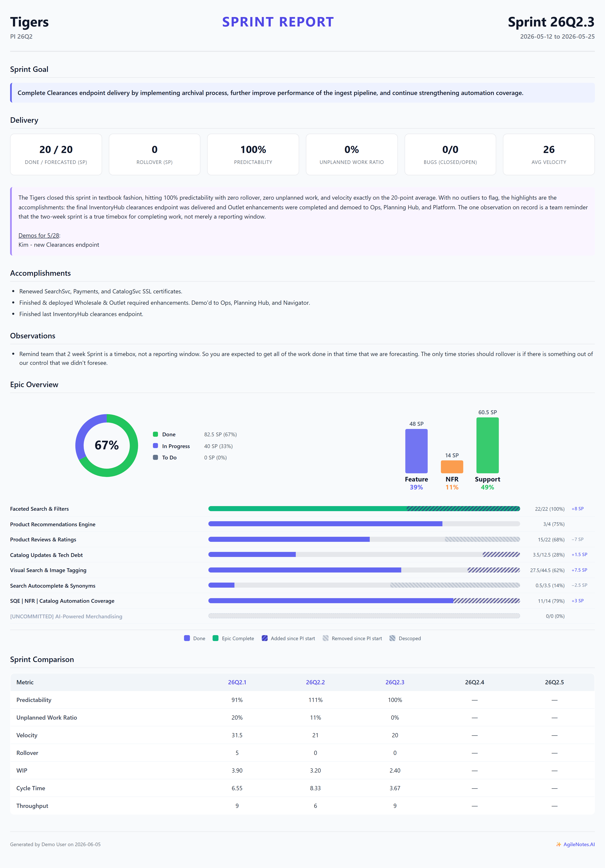Click the 'Tigers' team name
Image resolution: width=605 pixels, height=868 pixels.
(x=29, y=22)
